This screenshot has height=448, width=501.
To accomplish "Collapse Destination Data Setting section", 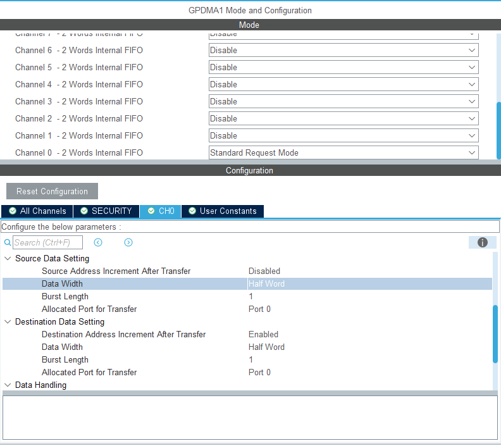I will click(x=8, y=322).
